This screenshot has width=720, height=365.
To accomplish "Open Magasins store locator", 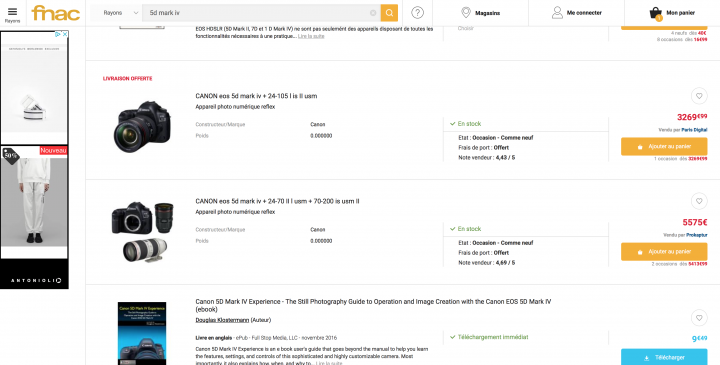I will pos(480,13).
